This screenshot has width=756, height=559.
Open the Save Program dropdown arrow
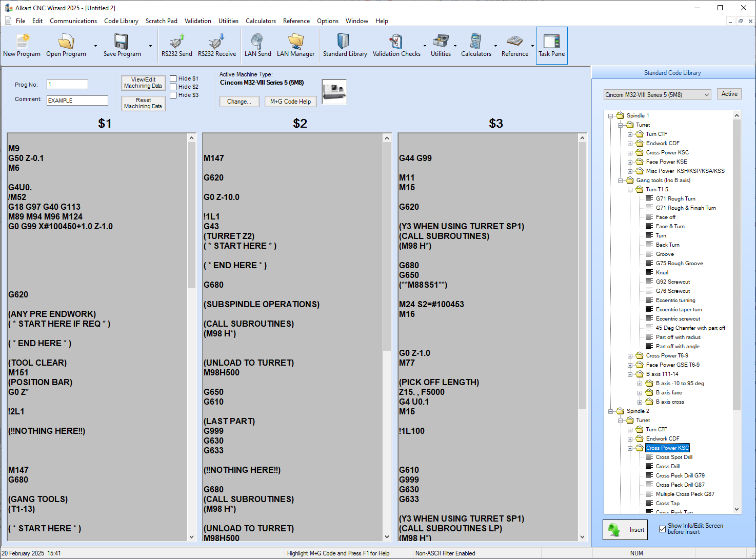pyautogui.click(x=150, y=46)
